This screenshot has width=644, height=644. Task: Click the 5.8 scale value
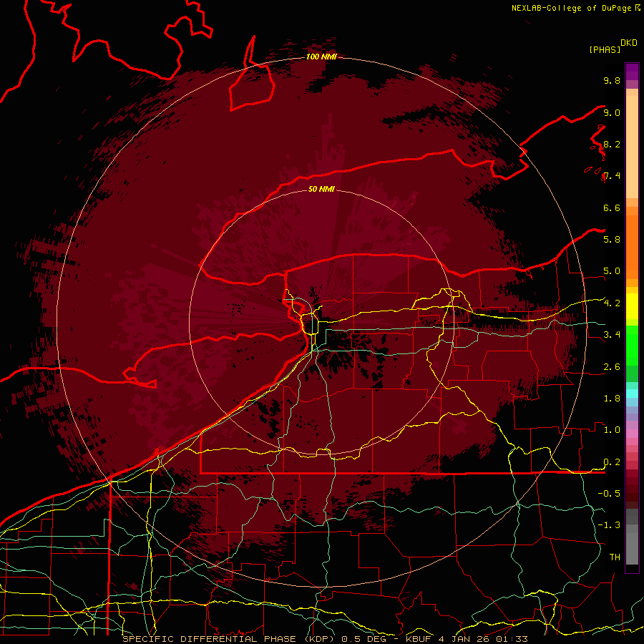point(612,239)
